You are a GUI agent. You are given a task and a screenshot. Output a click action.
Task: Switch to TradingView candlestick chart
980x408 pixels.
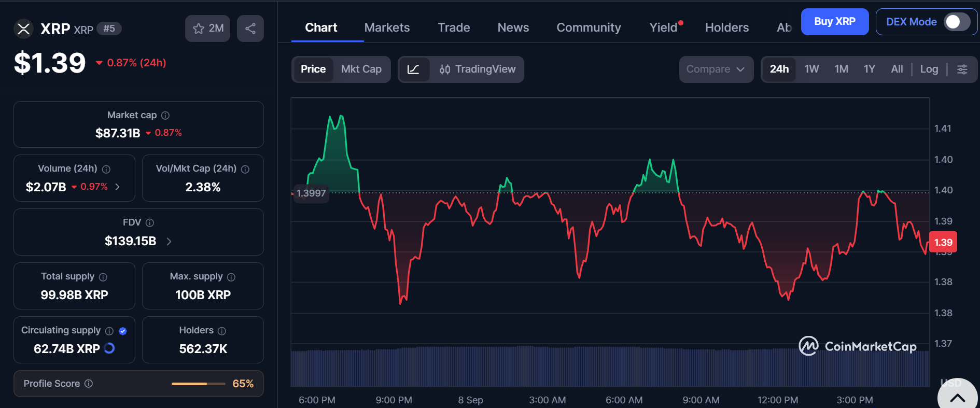click(477, 69)
